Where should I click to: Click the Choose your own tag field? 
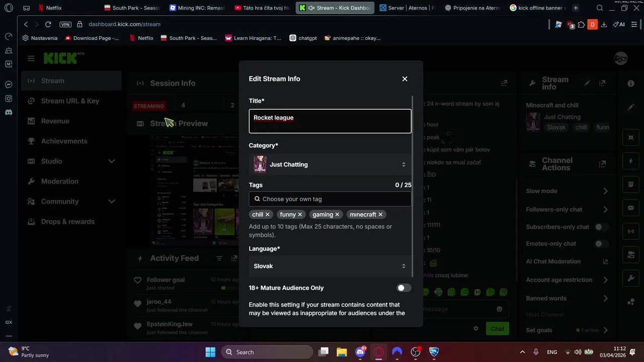pyautogui.click(x=330, y=199)
